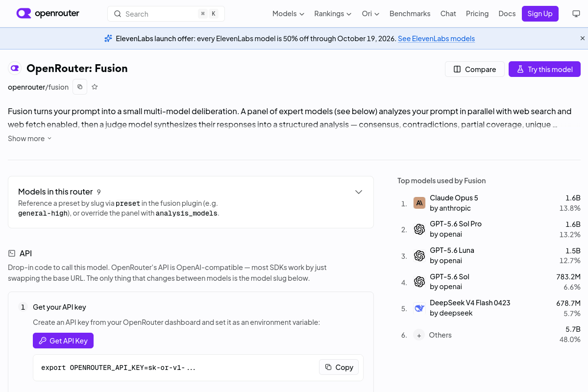The image size is (588, 392).
Task: Toggle the display theme monitor icon
Action: click(576, 14)
